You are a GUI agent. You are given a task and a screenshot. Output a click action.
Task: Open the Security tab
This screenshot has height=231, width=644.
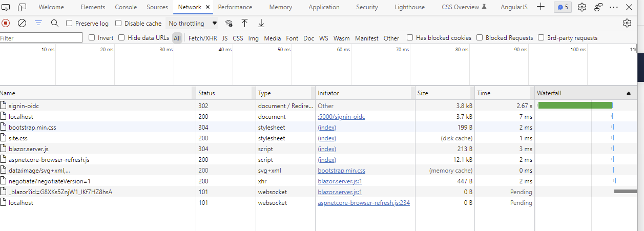[367, 7]
